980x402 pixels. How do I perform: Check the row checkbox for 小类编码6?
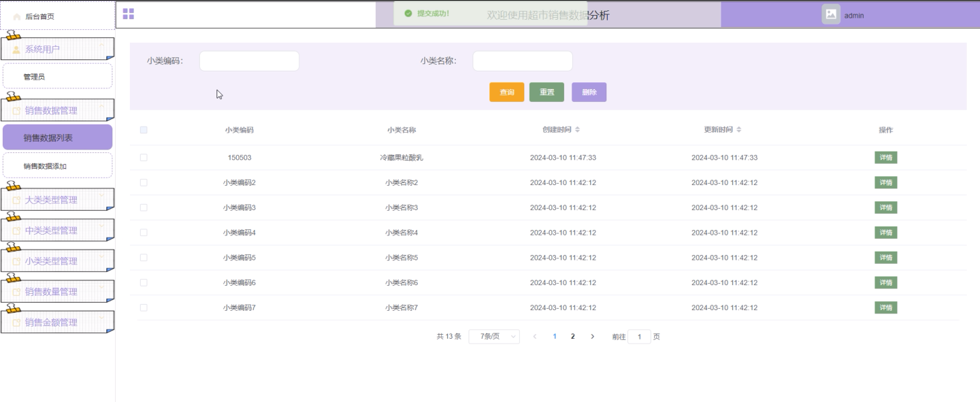click(144, 282)
